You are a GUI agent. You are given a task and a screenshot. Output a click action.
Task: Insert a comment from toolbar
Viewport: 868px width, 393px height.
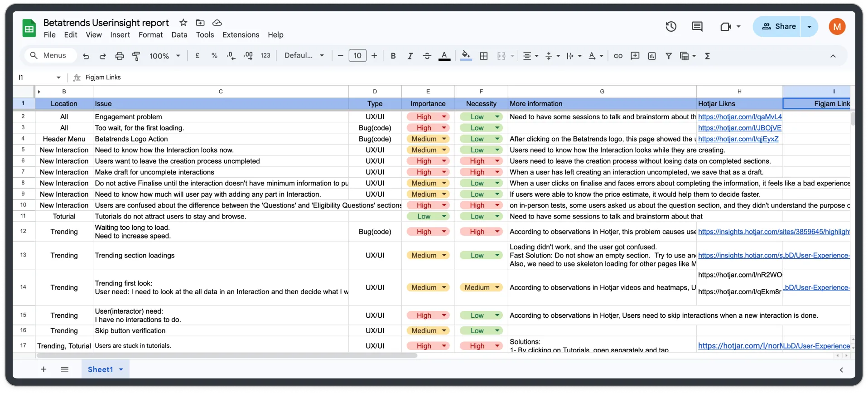(x=635, y=56)
